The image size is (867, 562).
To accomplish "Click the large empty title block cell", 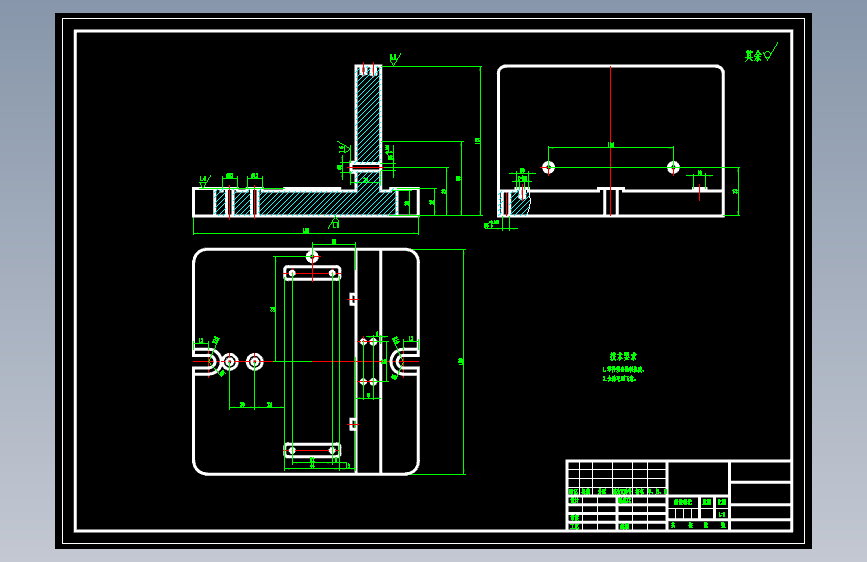I will 698,478.
